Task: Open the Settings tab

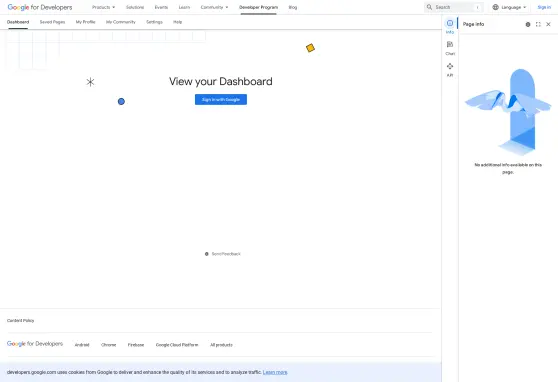Action: pyautogui.click(x=154, y=22)
